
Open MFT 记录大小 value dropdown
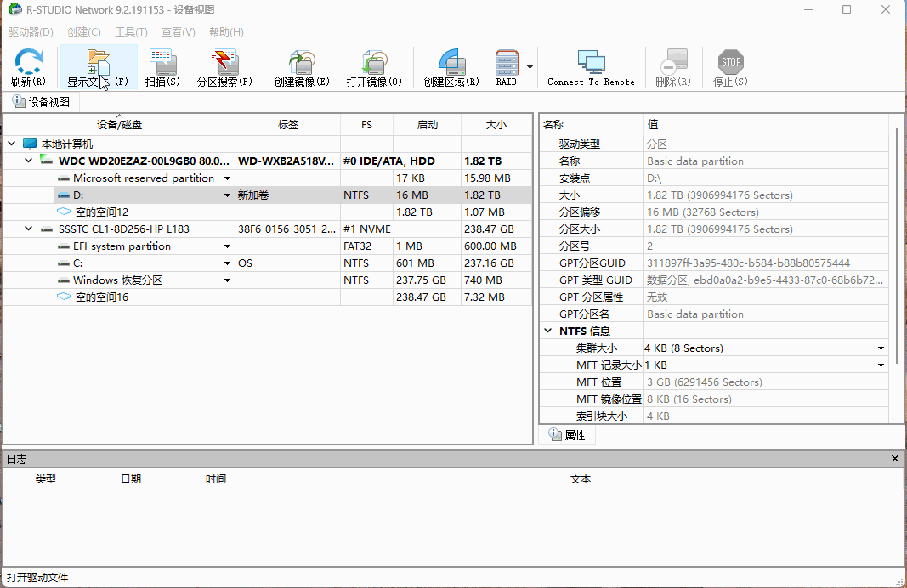[881, 365]
